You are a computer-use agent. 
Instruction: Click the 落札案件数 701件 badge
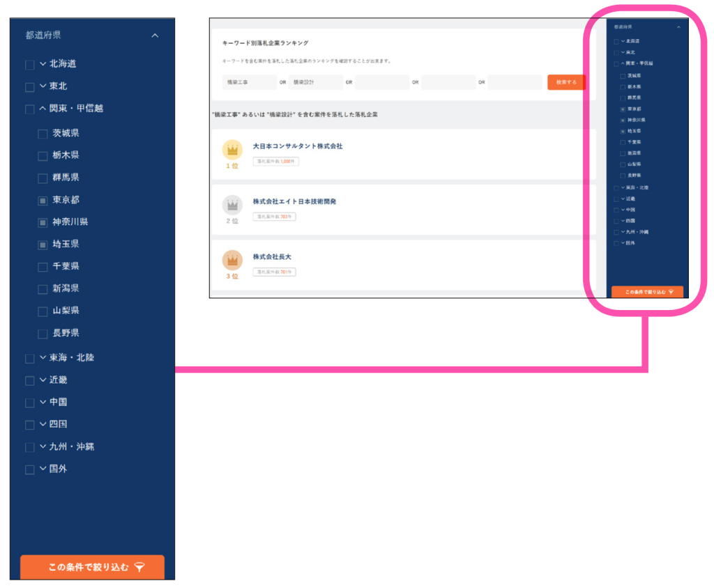click(x=275, y=272)
